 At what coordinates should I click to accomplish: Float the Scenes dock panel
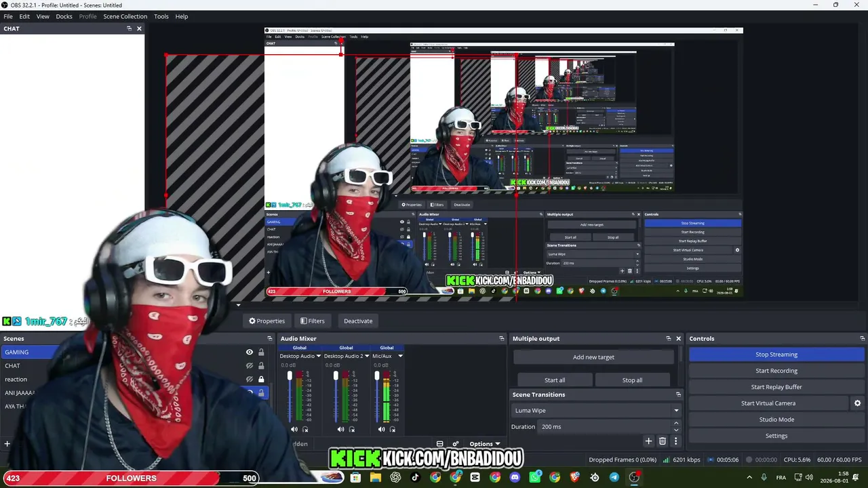tap(269, 338)
